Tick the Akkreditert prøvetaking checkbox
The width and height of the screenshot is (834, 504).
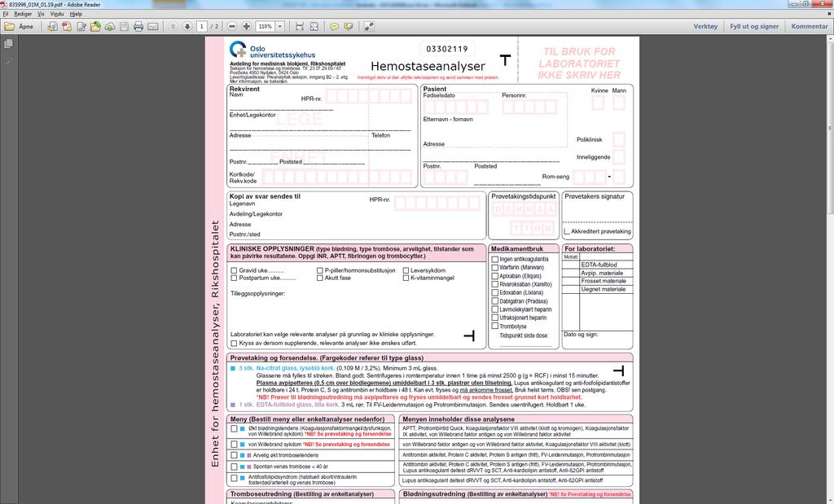click(567, 232)
